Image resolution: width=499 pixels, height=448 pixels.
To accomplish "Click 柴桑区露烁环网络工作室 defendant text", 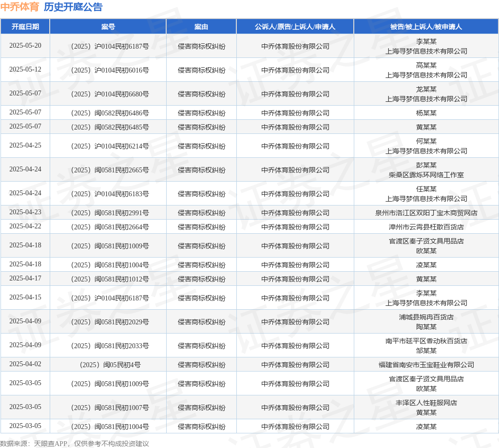I will [x=426, y=175].
